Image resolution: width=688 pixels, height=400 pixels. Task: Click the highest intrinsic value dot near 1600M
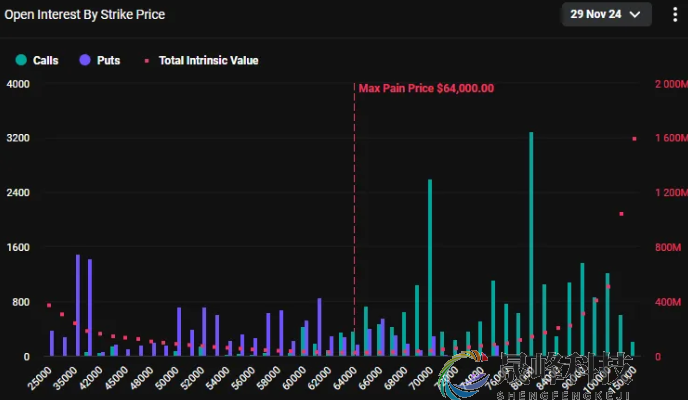[x=634, y=139]
